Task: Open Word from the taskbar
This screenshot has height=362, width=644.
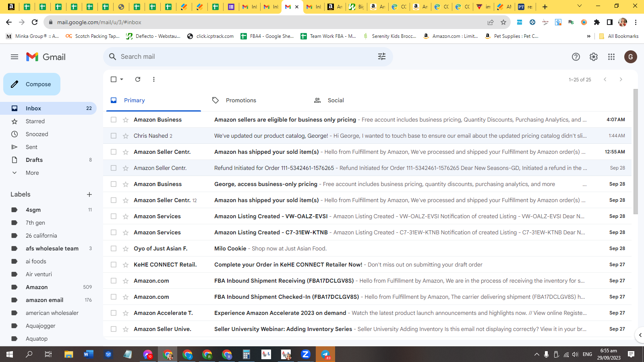Action: tap(89, 354)
